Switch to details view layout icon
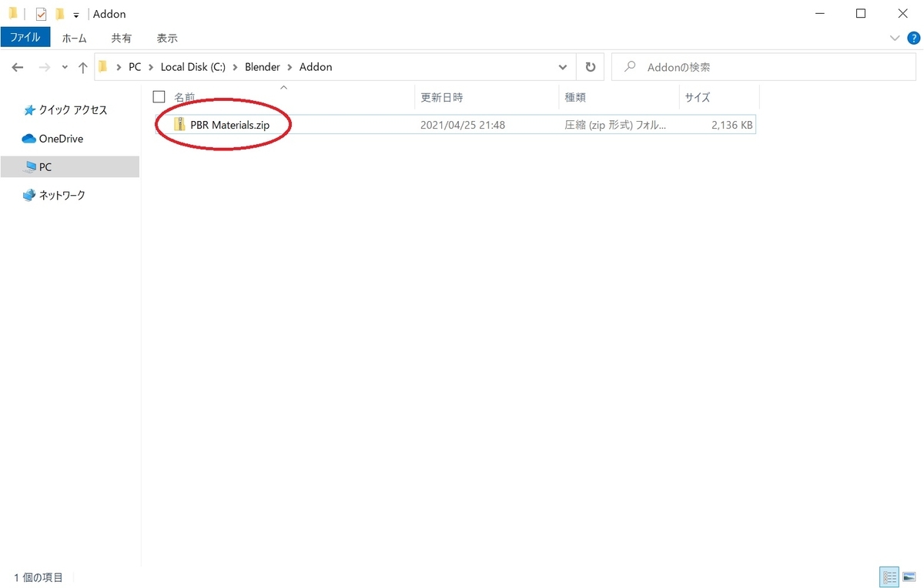Image resolution: width=924 pixels, height=588 pixels. [x=890, y=576]
